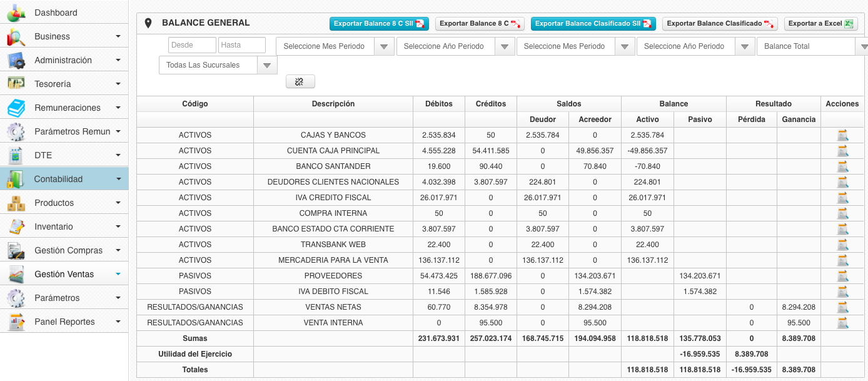The height and width of the screenshot is (381, 868).
Task: Open the Balance Total dropdown
Action: [x=863, y=46]
